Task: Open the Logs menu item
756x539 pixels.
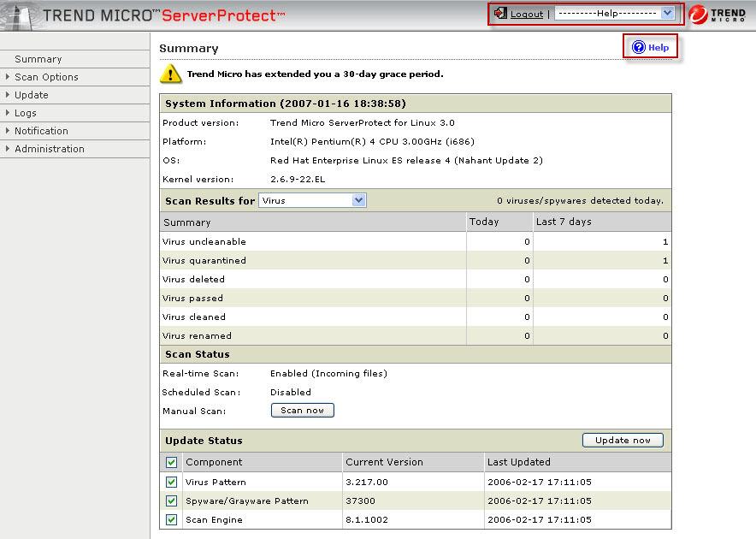Action: click(26, 113)
